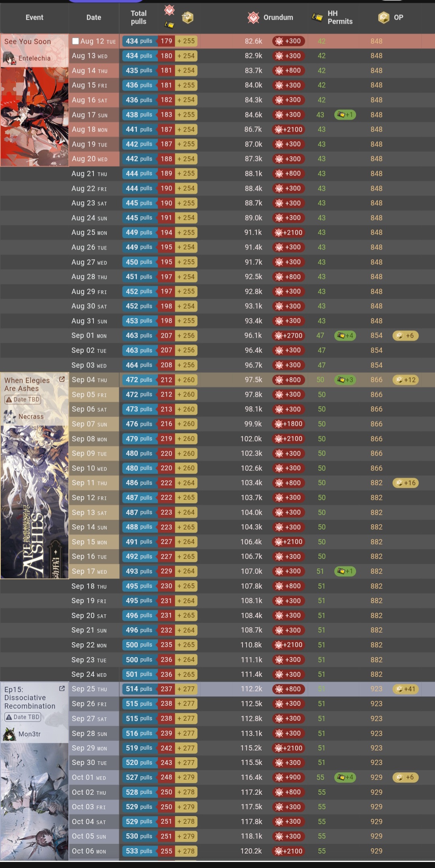Click the HH Permits column header label
Viewport: 435px width, 868px height.
pyautogui.click(x=340, y=17)
